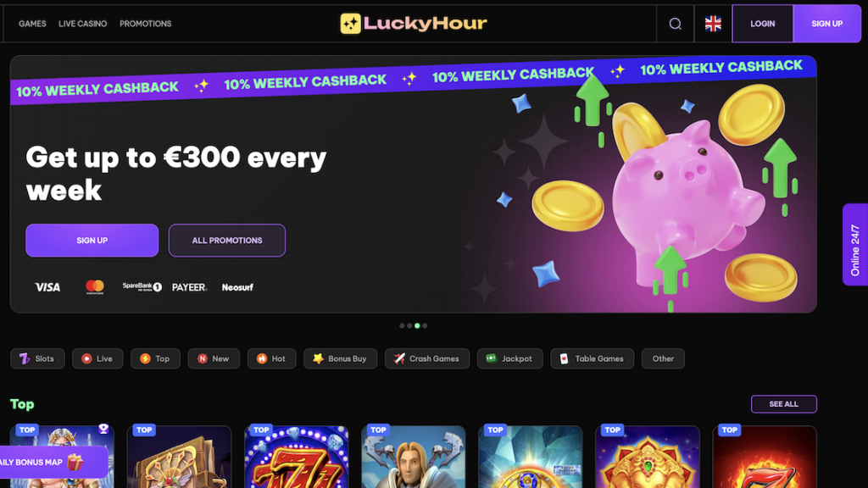Click See All for Top games
Image resolution: width=868 pixels, height=488 pixels.
coord(783,404)
